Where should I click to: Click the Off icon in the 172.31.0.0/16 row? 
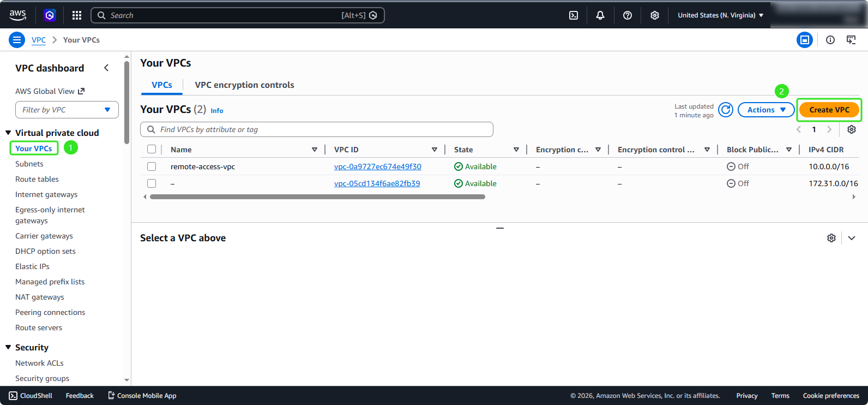pyautogui.click(x=731, y=183)
